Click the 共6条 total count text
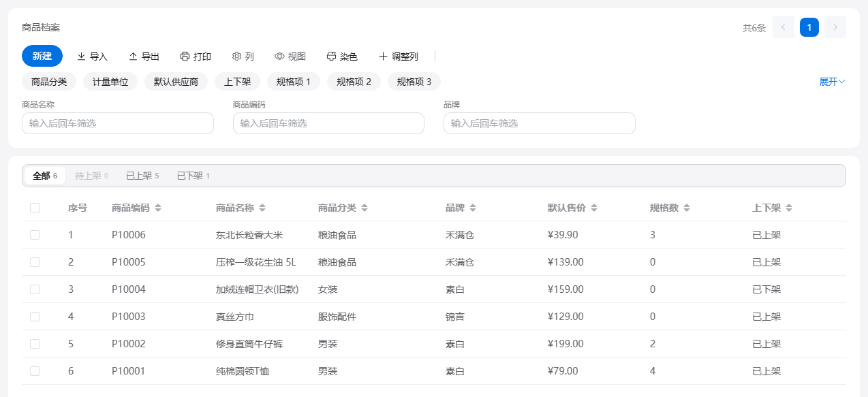The width and height of the screenshot is (868, 397). click(x=754, y=28)
